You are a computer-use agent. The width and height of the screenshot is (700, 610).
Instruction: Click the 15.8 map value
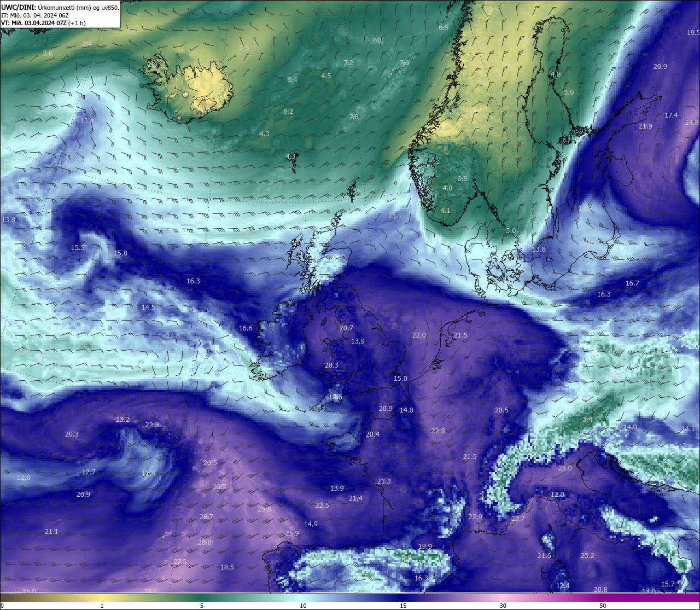[x=120, y=253]
